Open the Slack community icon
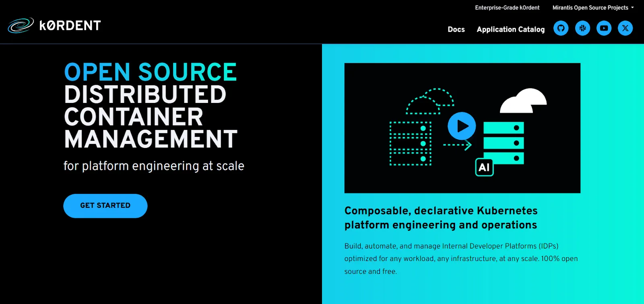 (x=582, y=28)
